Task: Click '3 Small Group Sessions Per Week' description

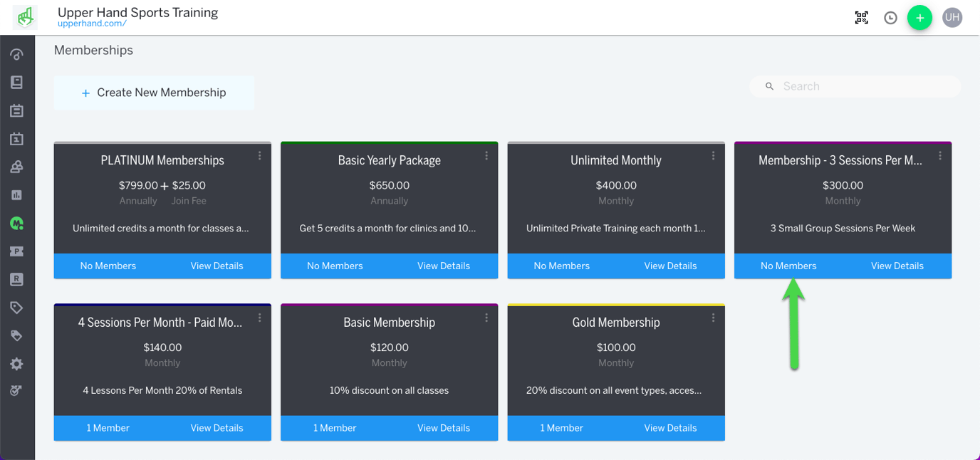Action: 843,229
